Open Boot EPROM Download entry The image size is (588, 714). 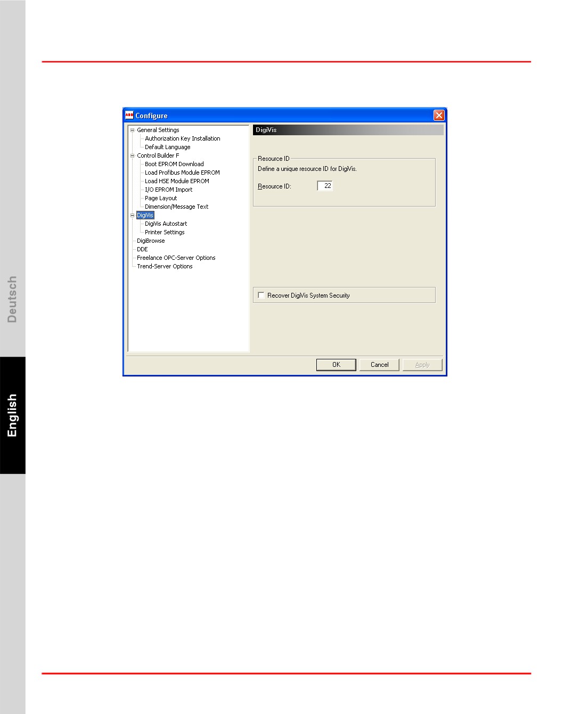coord(174,164)
